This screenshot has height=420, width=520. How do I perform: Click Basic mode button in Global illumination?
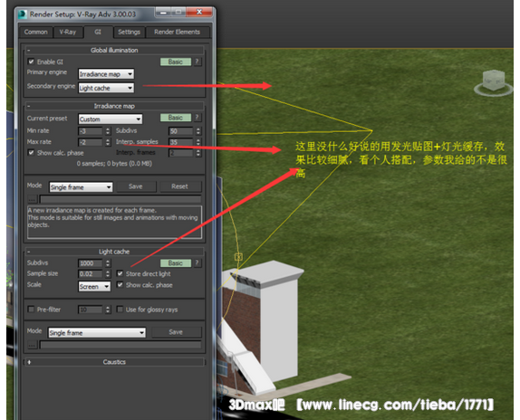click(x=176, y=62)
